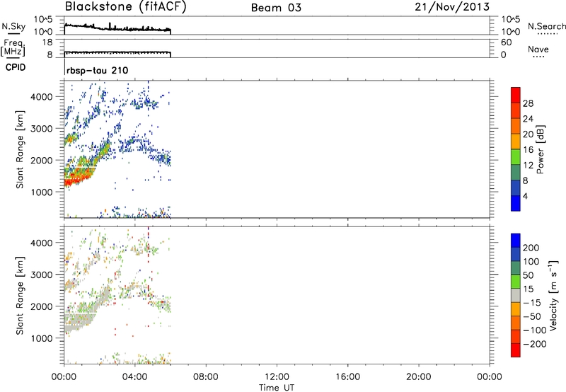Image resolution: width=566 pixels, height=392 pixels.
Task: Click the "Power [dB]" colorbar title
Action: (x=540, y=149)
